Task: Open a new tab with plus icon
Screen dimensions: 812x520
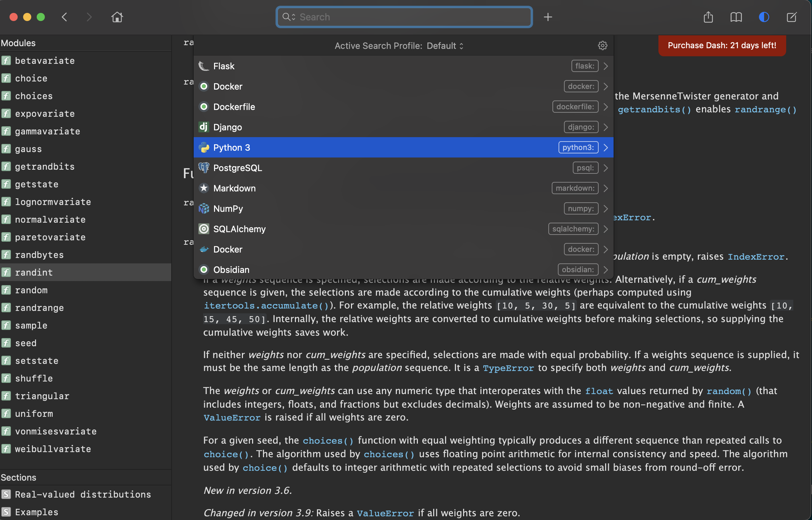Action: click(548, 17)
